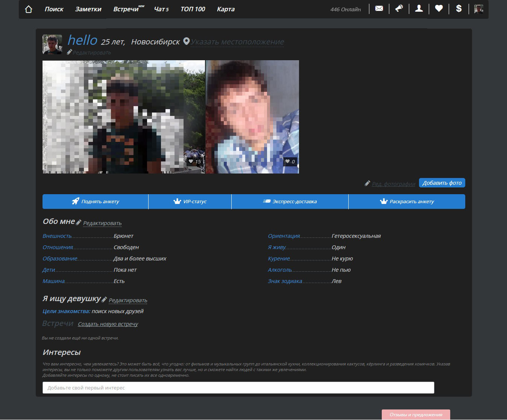Open favorites via the heart icon

(439, 8)
